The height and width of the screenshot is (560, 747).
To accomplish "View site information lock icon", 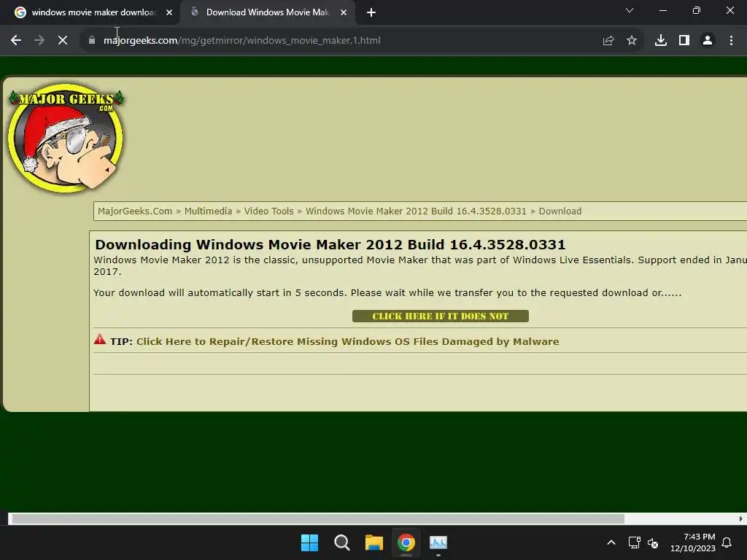I will (92, 41).
